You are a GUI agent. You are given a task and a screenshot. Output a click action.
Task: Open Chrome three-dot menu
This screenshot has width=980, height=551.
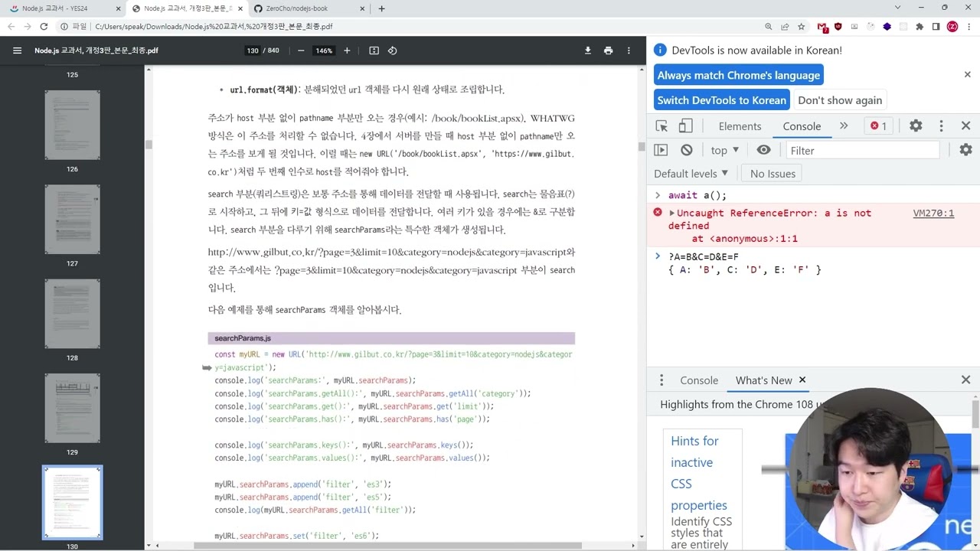pyautogui.click(x=969, y=26)
